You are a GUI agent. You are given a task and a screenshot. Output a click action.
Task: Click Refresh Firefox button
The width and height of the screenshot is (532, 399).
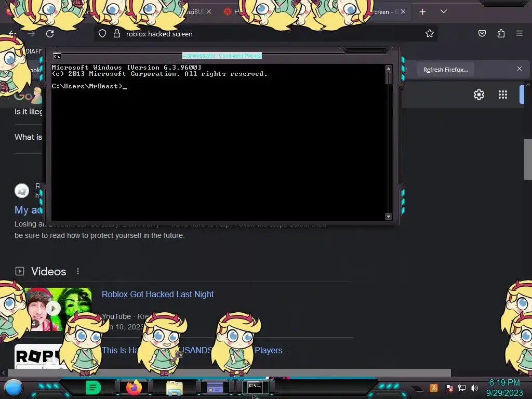445,70
